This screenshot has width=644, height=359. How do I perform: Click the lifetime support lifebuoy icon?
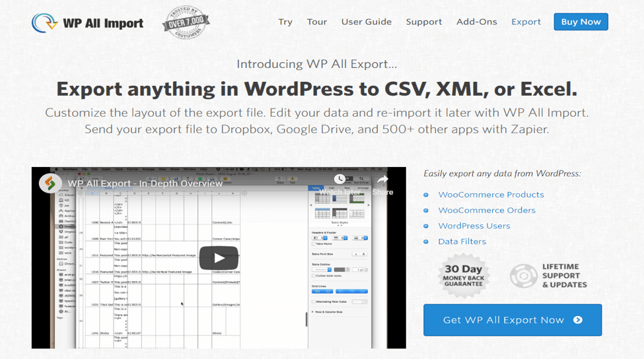tap(524, 276)
